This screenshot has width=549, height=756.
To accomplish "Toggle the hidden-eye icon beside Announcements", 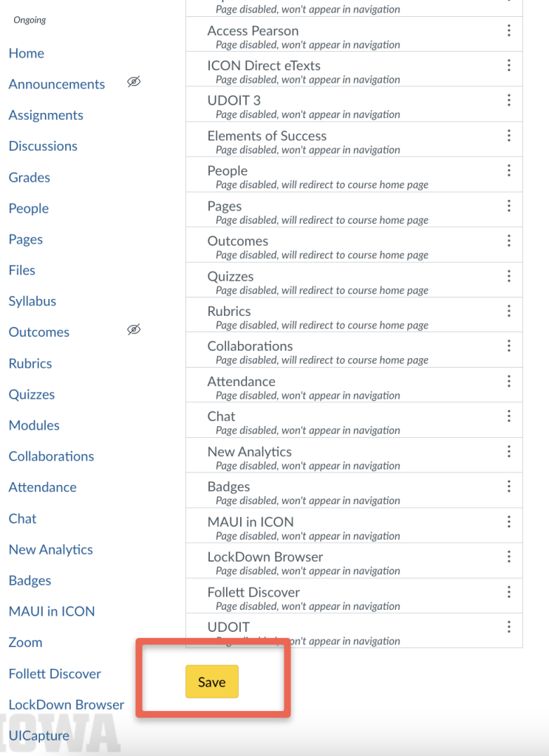I will (x=134, y=82).
